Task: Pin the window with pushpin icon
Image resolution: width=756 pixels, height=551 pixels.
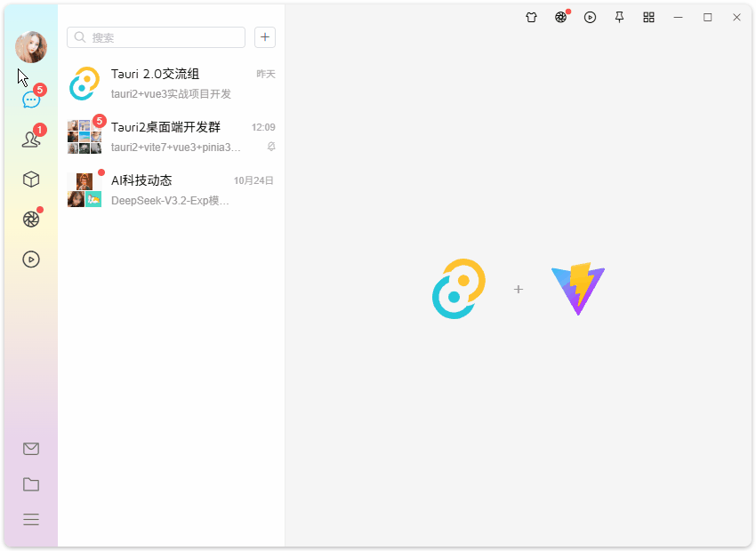Action: coord(620,18)
